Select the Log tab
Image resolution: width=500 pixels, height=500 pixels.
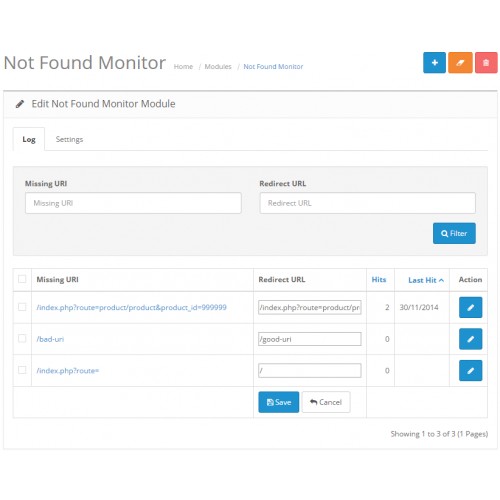pos(29,139)
